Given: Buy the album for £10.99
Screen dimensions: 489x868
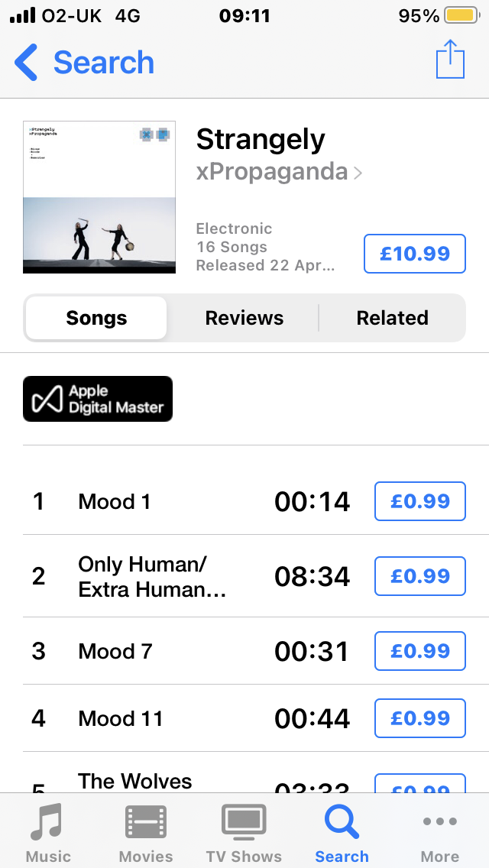Looking at the screenshot, I should (x=415, y=254).
